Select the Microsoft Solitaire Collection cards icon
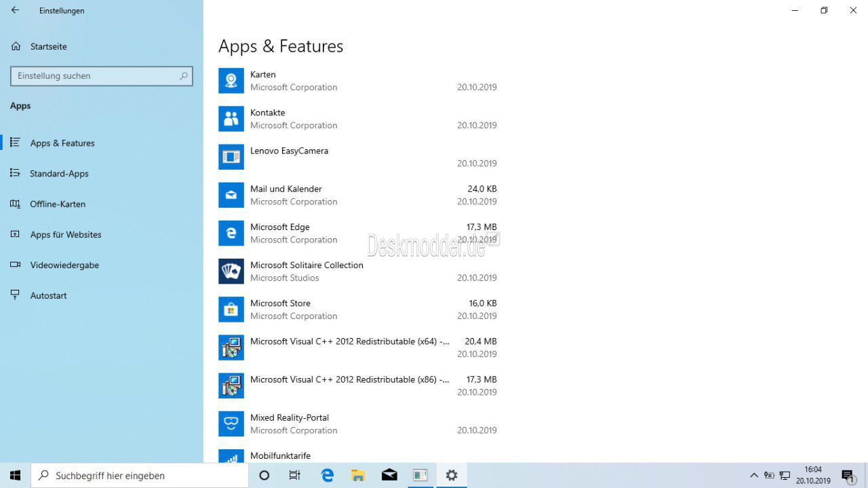This screenshot has height=488, width=868. tap(231, 271)
